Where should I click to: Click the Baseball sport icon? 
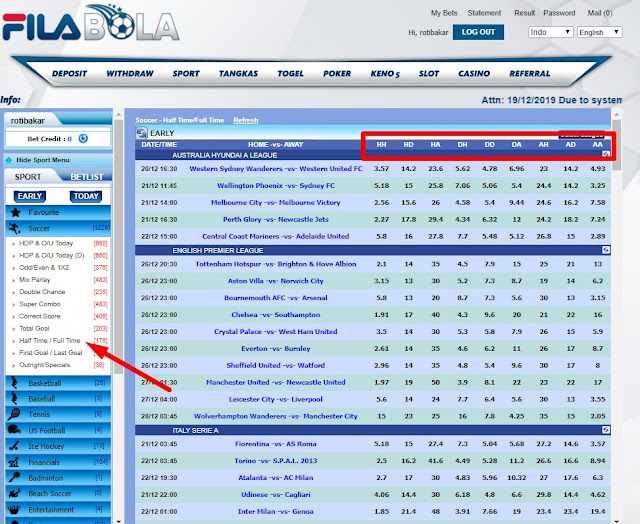pos(15,398)
